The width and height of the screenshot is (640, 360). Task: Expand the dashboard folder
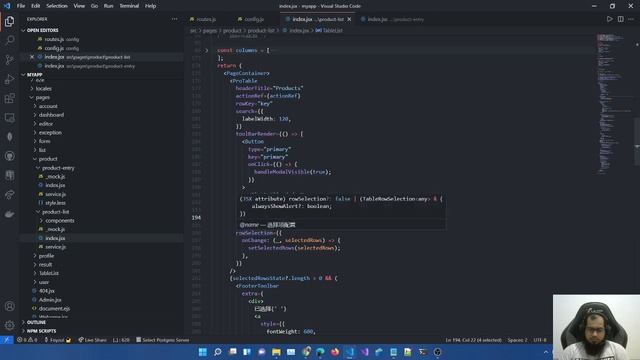51,115
